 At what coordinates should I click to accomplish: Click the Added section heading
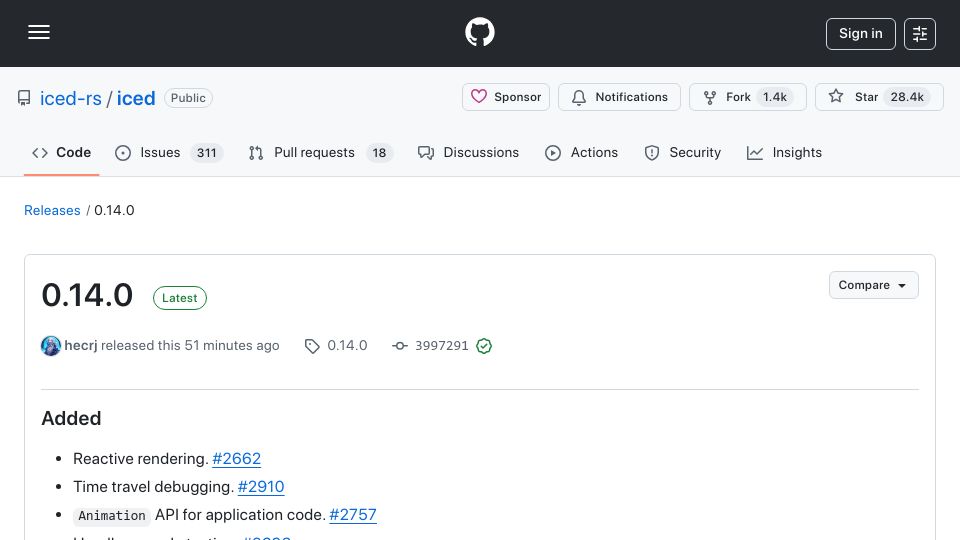tap(71, 418)
